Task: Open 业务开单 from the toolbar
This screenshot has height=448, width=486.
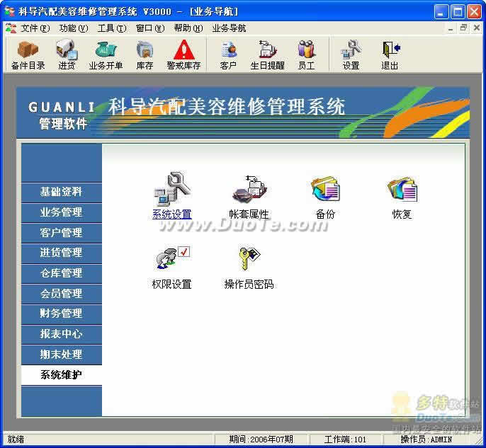Action: tap(106, 54)
